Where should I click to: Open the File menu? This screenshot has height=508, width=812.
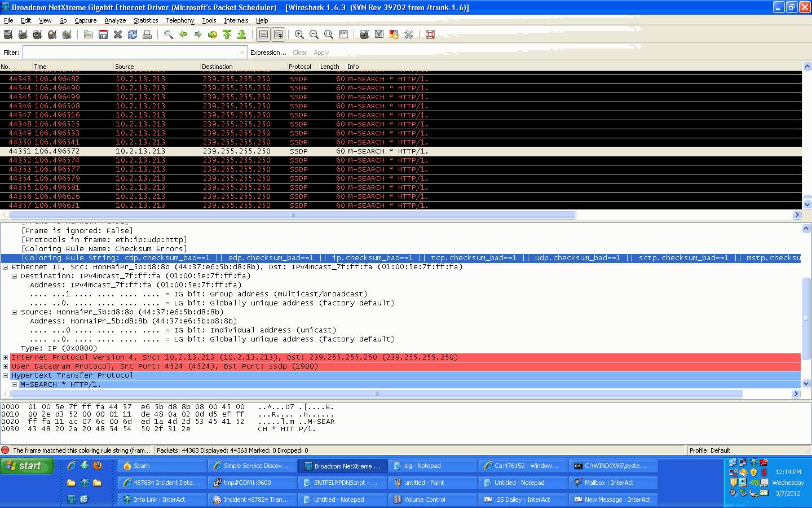coord(8,20)
